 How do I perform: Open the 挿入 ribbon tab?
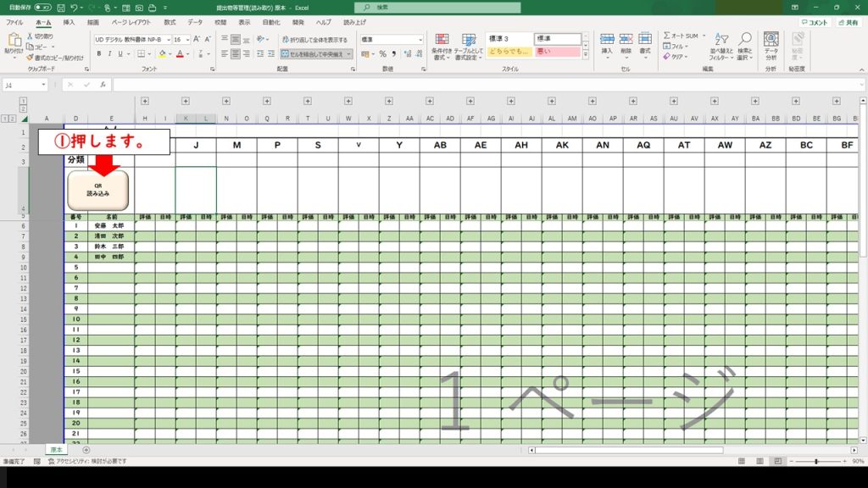pos(69,22)
